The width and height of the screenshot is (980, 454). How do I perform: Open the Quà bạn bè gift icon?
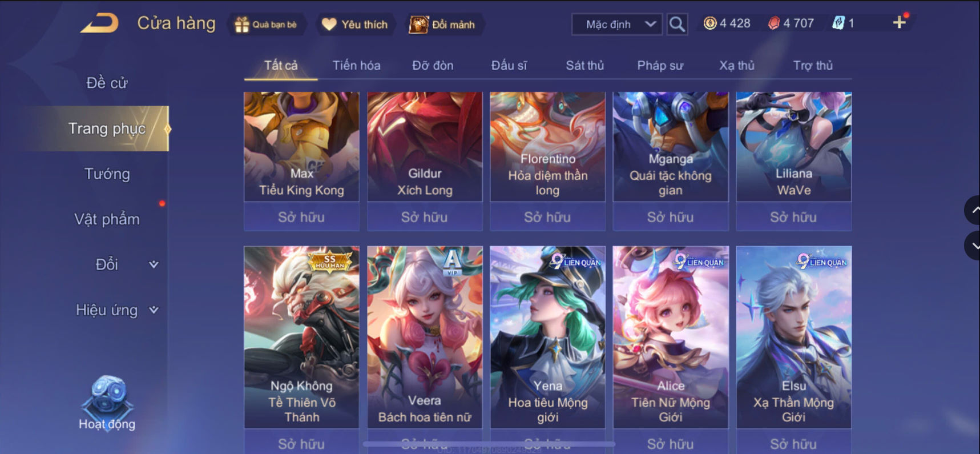click(242, 25)
